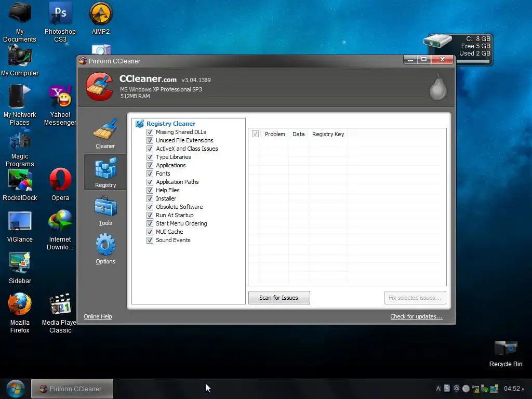Screen dimensions: 532x399
Task: Open the Cleaner section in CCleaner
Action: click(x=105, y=134)
